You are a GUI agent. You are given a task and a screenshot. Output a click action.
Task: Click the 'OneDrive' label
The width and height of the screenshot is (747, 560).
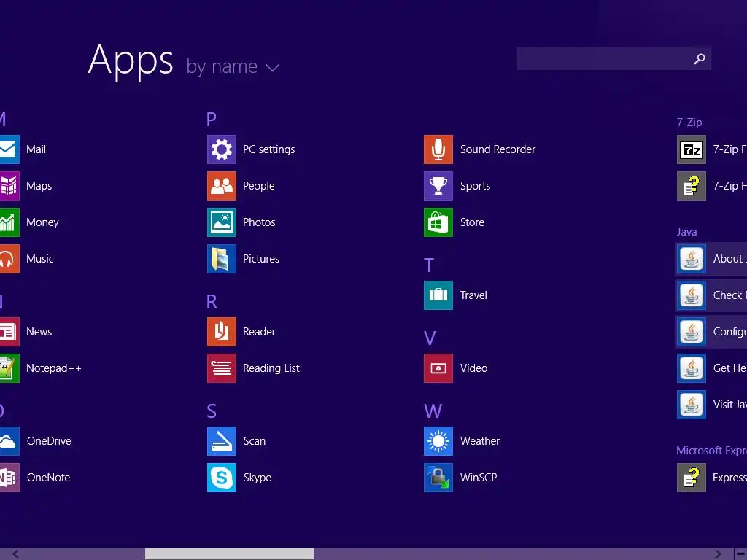pyautogui.click(x=49, y=441)
